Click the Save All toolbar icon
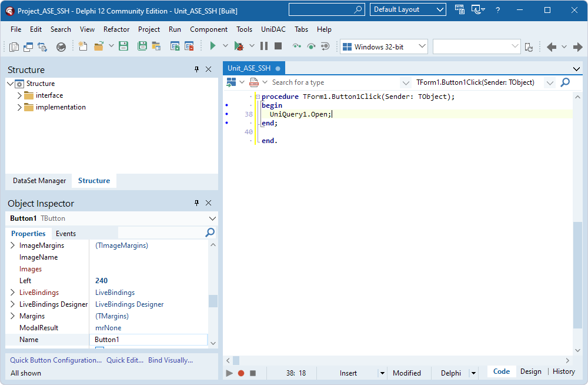The width and height of the screenshot is (588, 385). click(142, 46)
